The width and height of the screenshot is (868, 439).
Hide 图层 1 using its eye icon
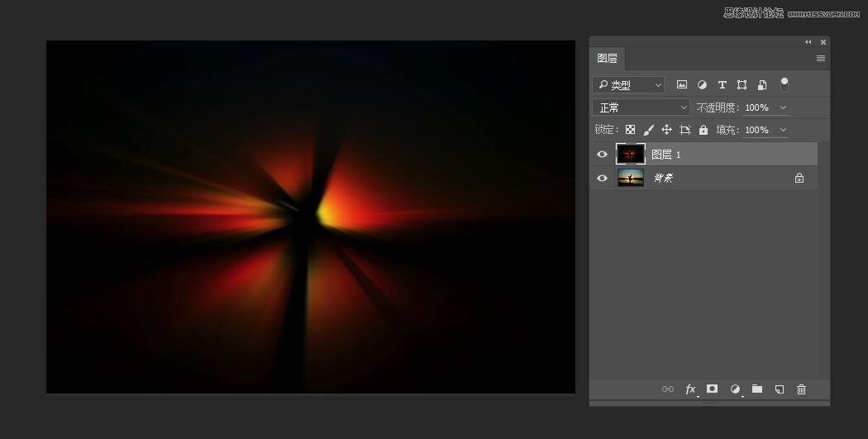click(602, 155)
